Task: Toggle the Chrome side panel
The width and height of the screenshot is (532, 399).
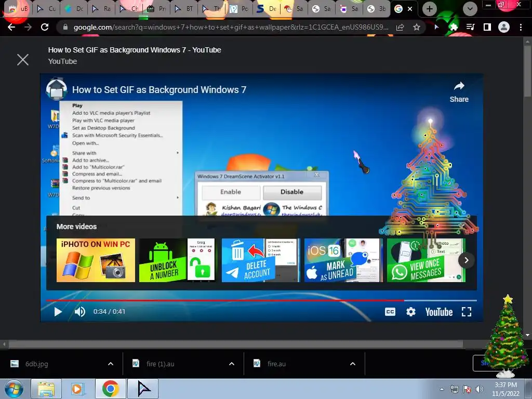Action: 487,27
